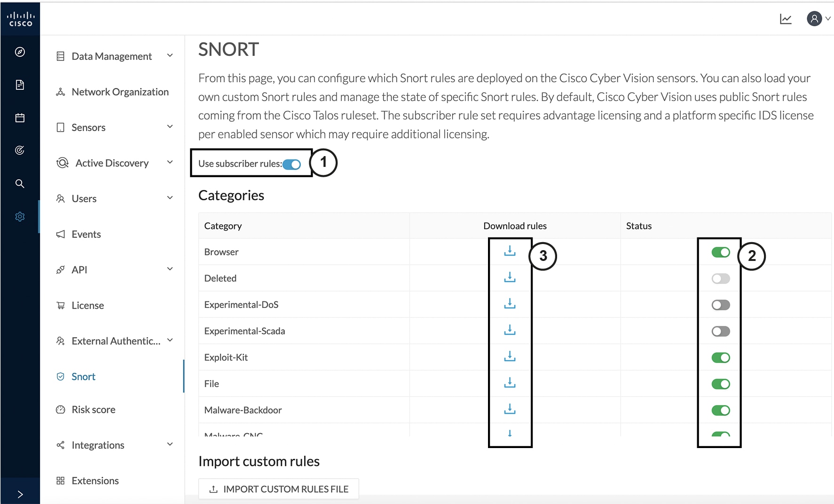Viewport: 834px width, 504px height.
Task: Click the Cisco logo
Action: (20, 19)
